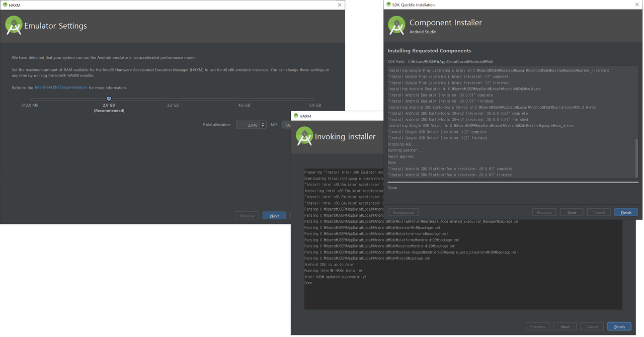Click the Done status under the progress bar
This screenshot has height=337, width=644.
click(392, 188)
